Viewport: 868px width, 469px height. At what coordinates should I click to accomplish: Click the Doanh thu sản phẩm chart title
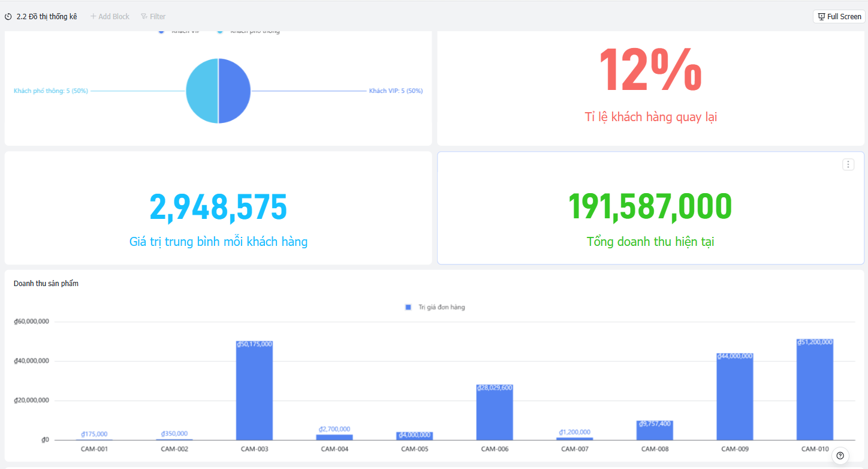click(x=46, y=284)
